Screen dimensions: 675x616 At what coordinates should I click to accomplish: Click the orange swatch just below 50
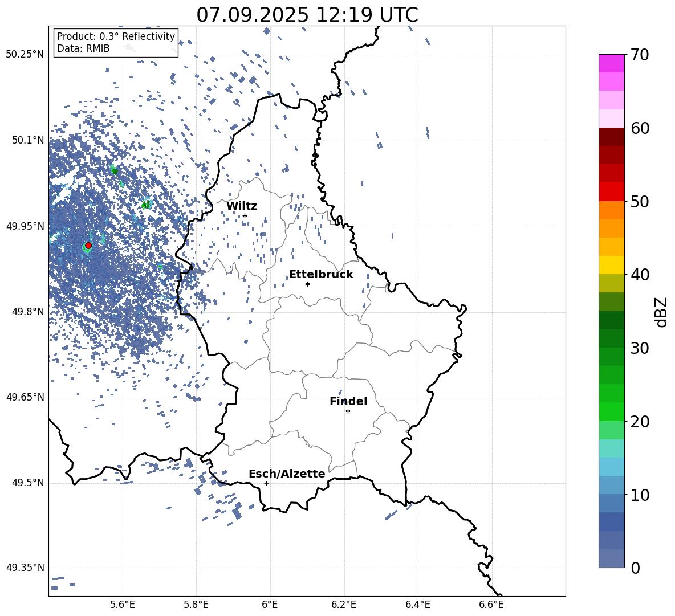(x=611, y=210)
